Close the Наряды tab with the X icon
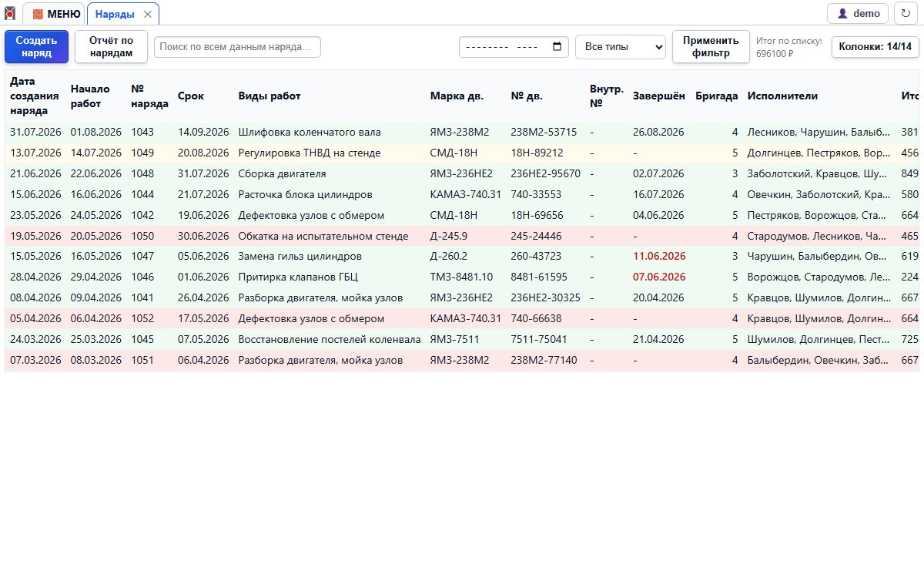The image size is (924, 578). coord(148,14)
